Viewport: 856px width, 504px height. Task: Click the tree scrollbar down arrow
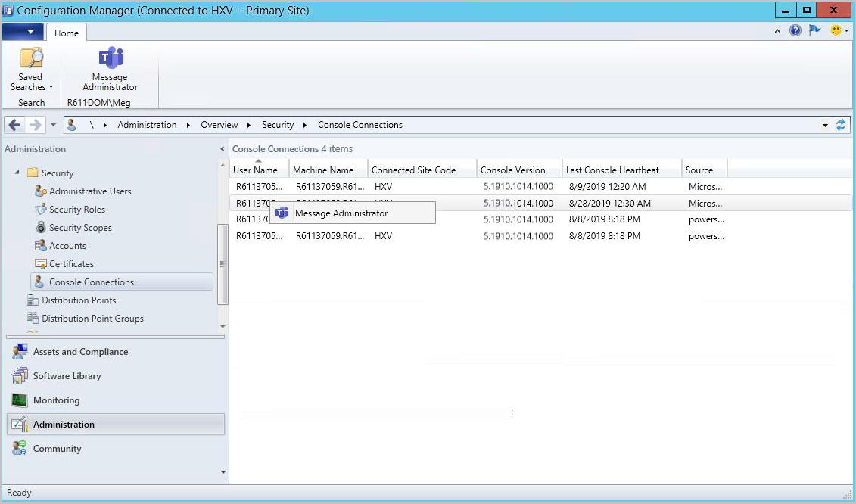tap(223, 326)
